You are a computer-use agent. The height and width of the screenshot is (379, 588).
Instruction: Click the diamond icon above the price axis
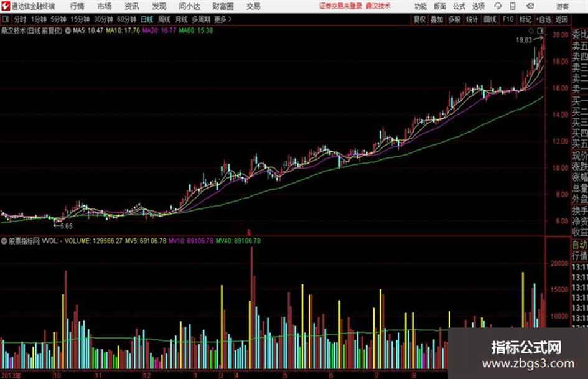coord(531,30)
